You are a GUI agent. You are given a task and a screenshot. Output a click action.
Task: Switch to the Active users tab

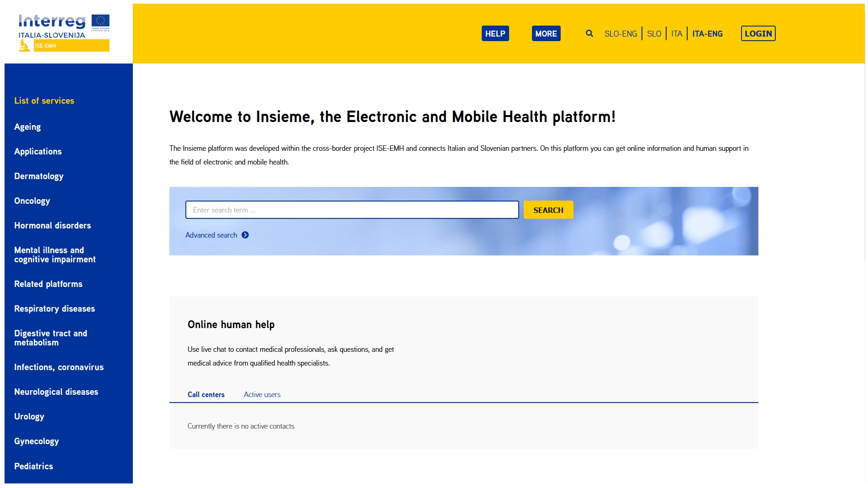point(262,394)
